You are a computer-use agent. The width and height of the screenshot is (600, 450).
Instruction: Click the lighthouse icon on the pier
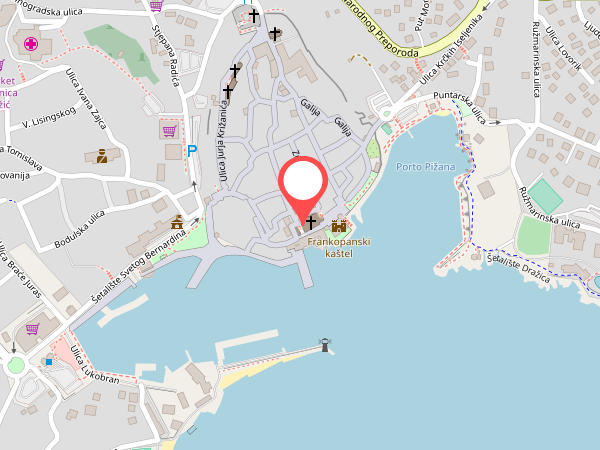click(x=325, y=345)
